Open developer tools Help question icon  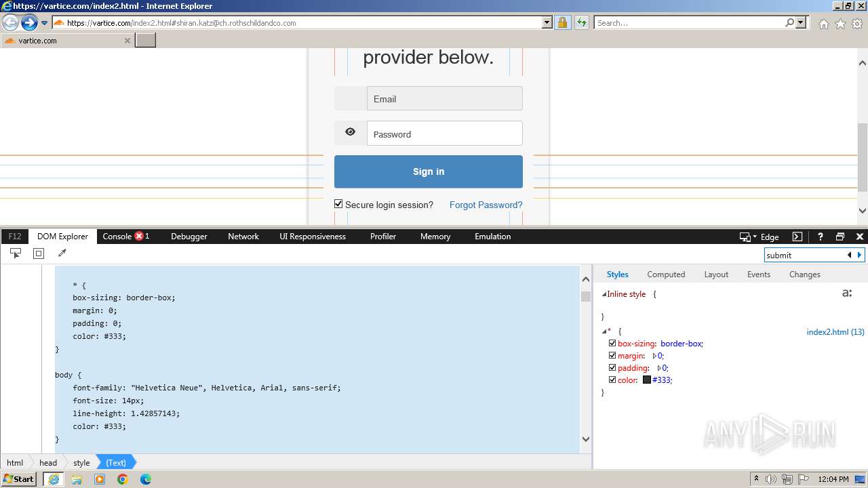(821, 237)
